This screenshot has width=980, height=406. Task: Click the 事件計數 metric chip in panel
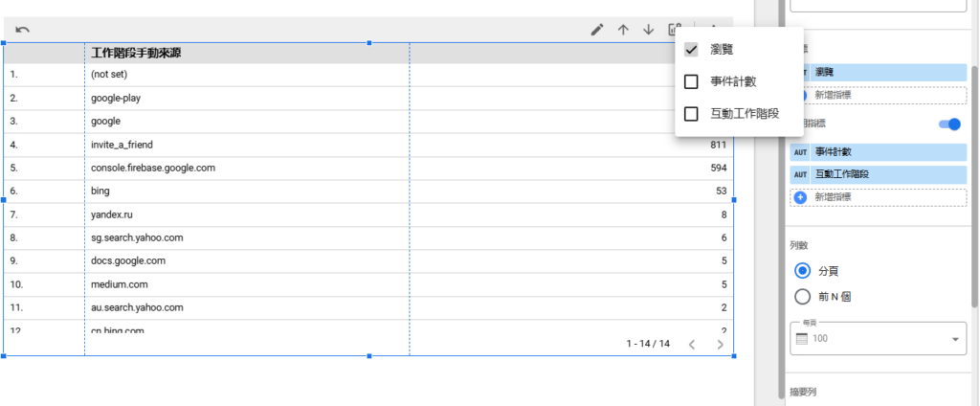pos(878,151)
